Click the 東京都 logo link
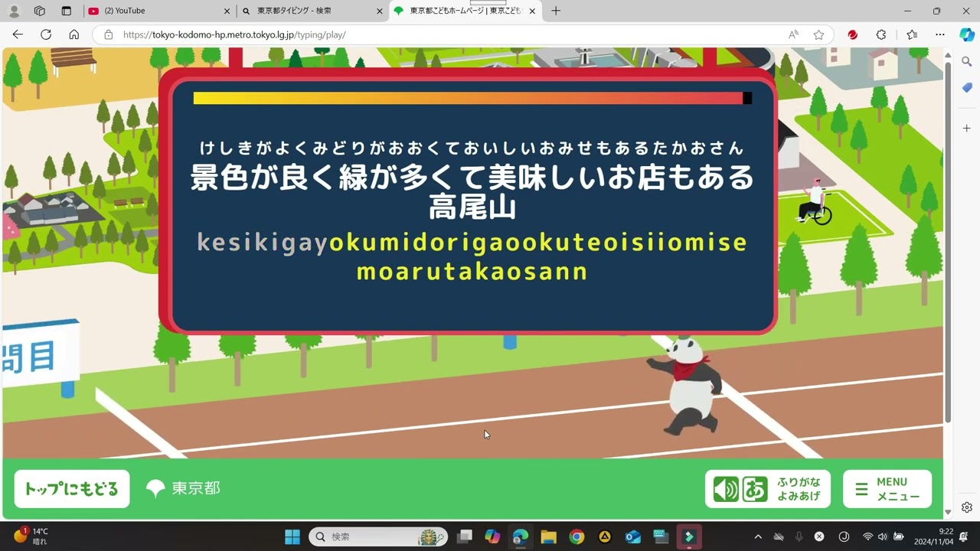Image resolution: width=980 pixels, height=551 pixels. pyautogui.click(x=183, y=488)
